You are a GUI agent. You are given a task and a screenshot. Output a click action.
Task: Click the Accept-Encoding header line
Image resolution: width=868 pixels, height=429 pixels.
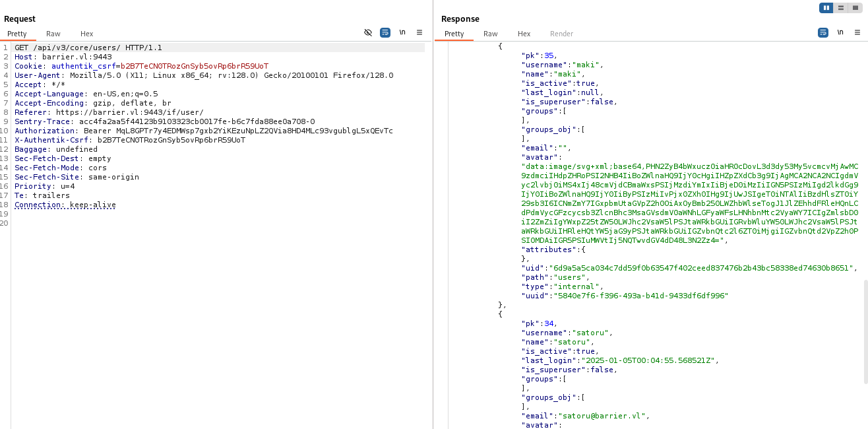pos(93,103)
